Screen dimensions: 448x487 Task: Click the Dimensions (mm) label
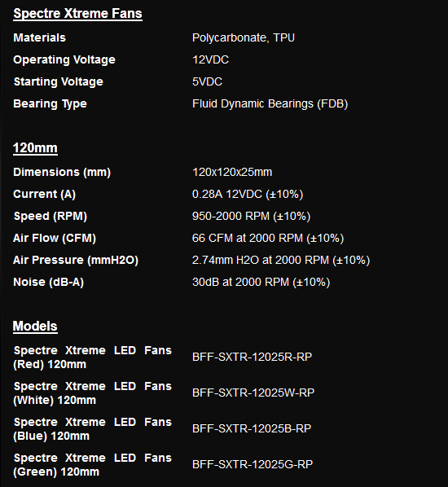[62, 173]
